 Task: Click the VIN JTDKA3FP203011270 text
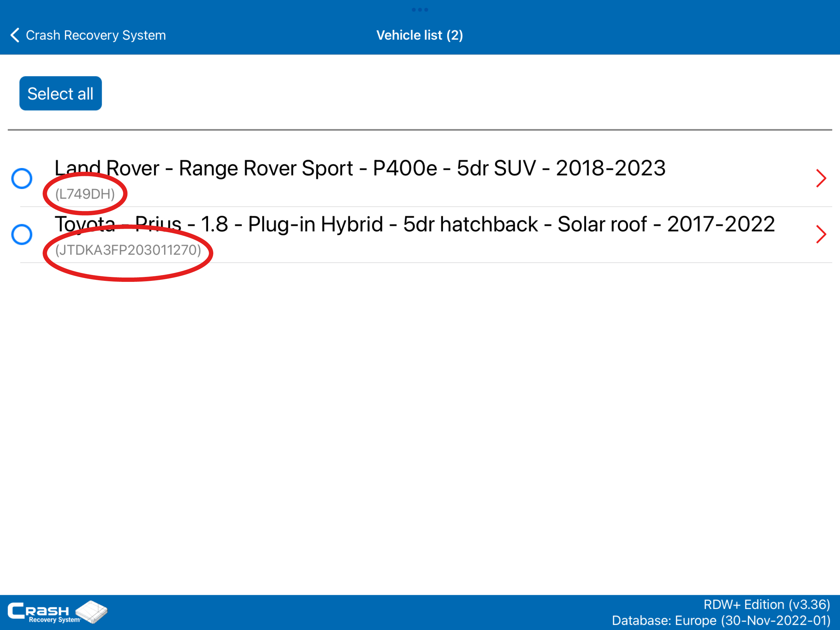pos(128,250)
